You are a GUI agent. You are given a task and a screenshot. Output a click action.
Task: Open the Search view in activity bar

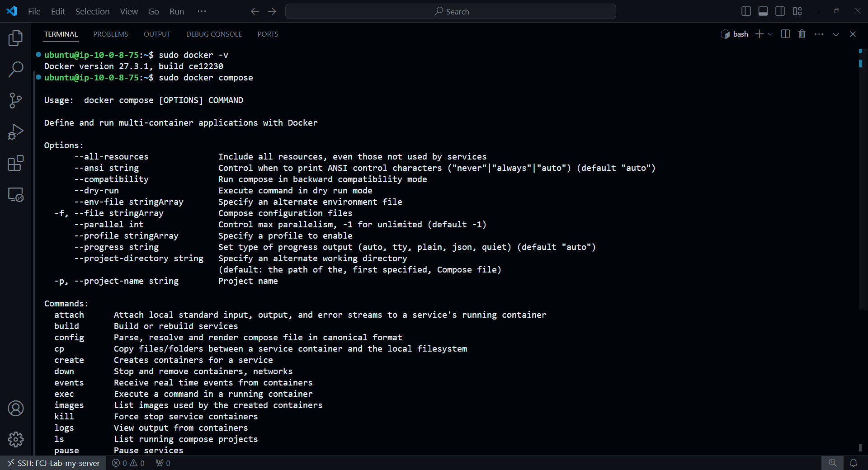pyautogui.click(x=16, y=69)
